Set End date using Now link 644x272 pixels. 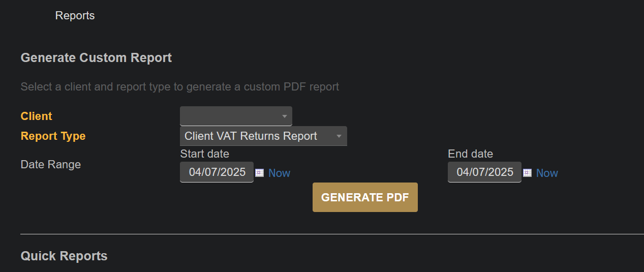pos(547,173)
